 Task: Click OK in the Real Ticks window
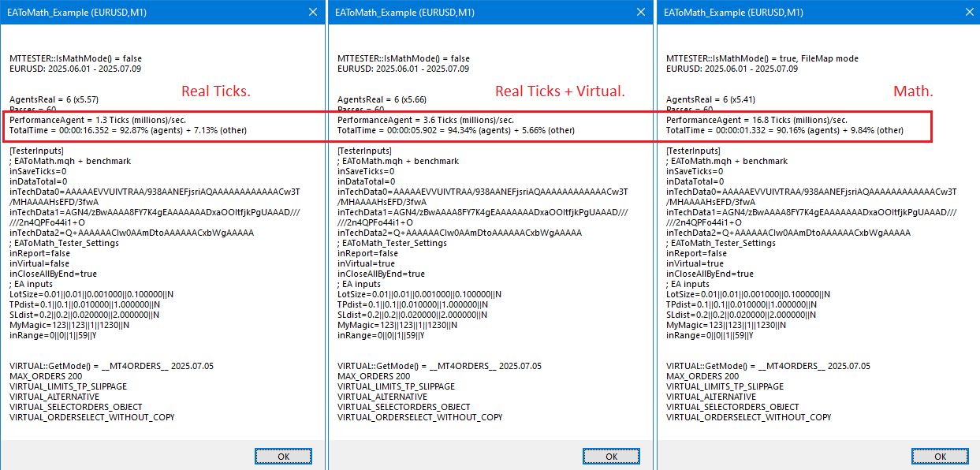coord(283,456)
